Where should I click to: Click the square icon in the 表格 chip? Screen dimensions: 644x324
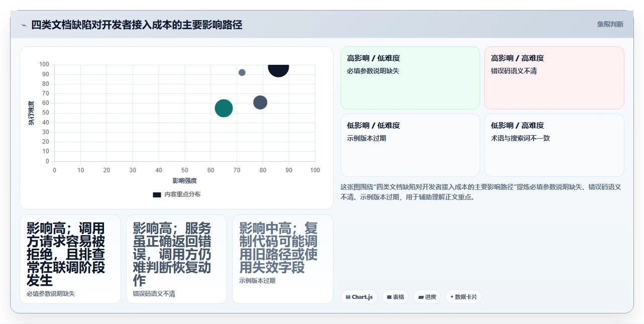coord(389,297)
